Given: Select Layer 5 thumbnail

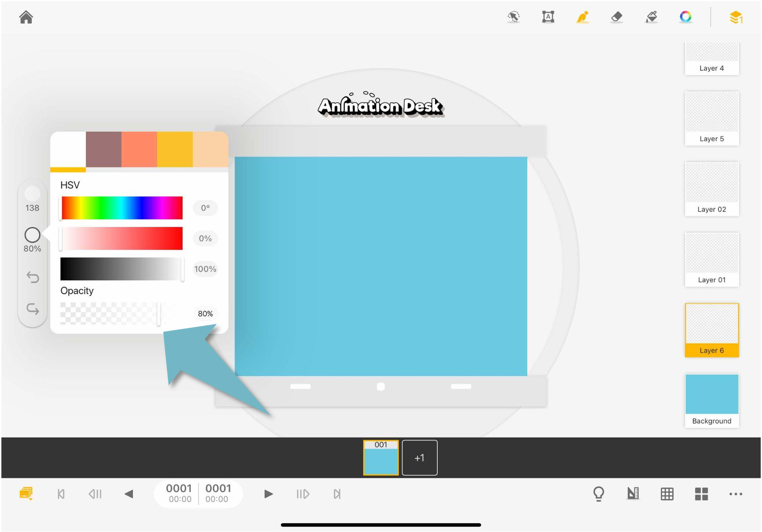Looking at the screenshot, I should pyautogui.click(x=712, y=118).
